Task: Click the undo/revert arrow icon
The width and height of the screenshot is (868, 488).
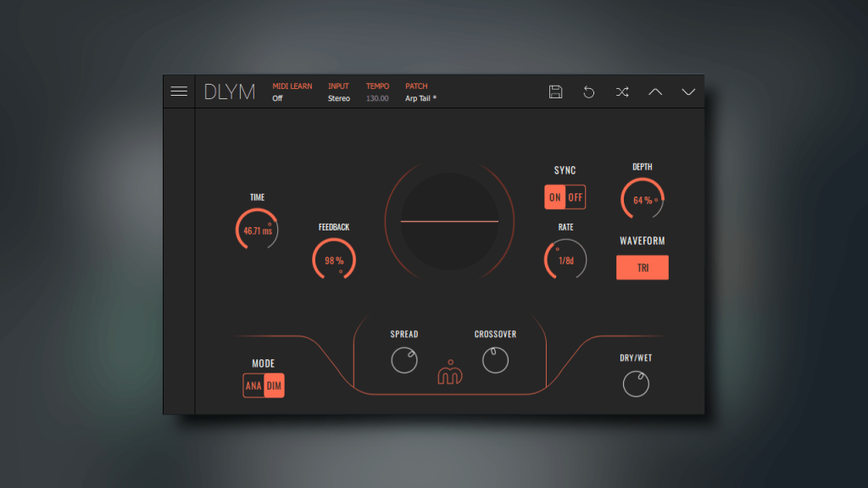Action: 589,91
